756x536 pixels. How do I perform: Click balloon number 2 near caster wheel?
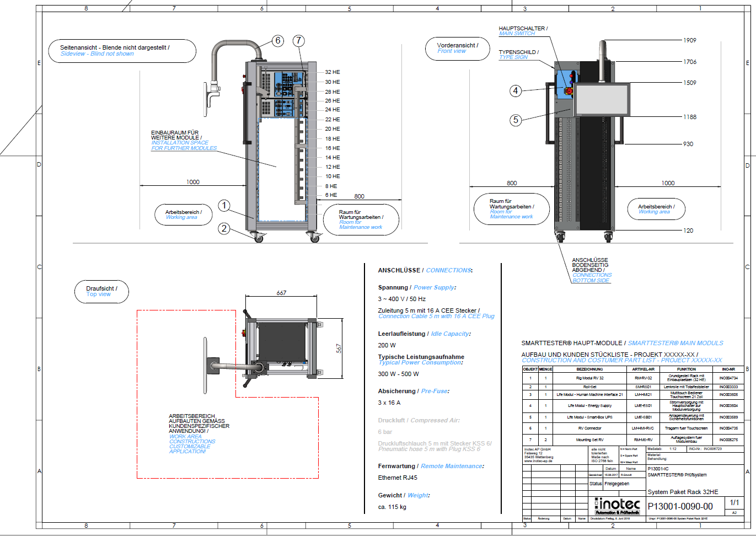224,228
